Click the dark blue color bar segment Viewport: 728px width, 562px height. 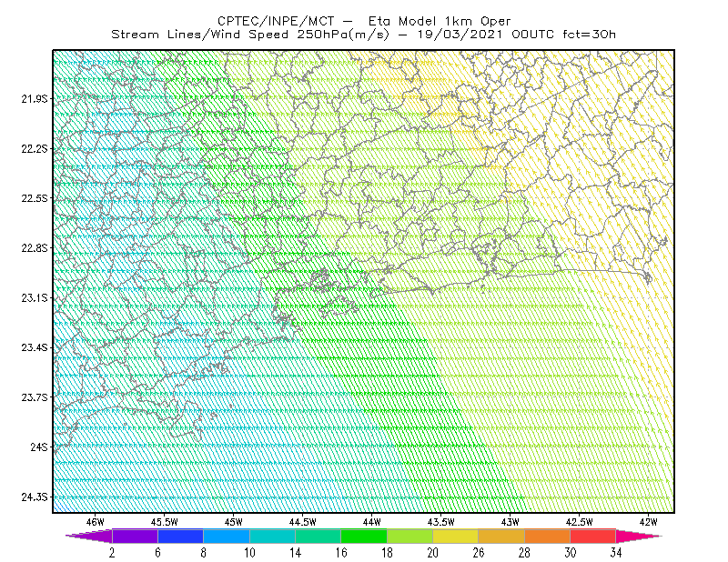[x=180, y=536]
